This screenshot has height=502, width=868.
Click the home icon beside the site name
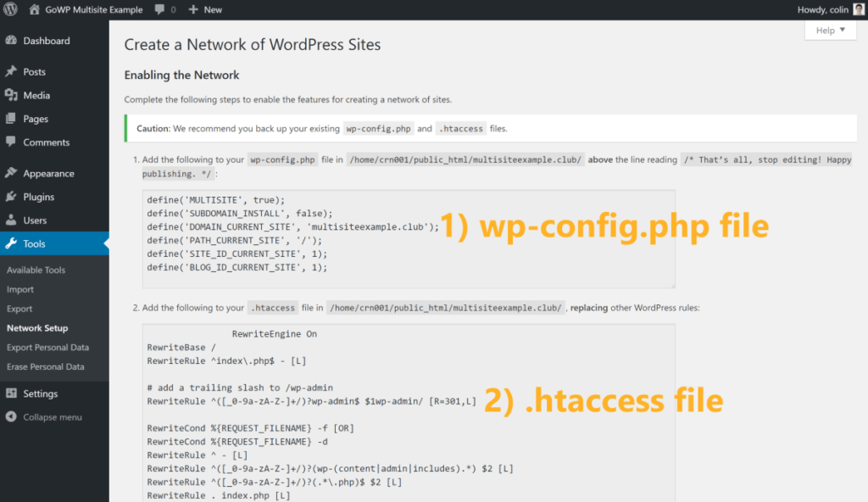(34, 9)
